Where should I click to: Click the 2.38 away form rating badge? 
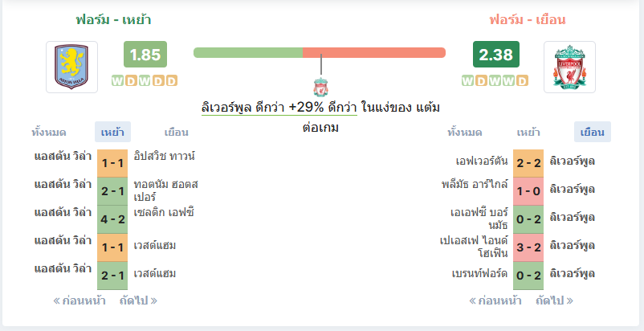coord(496,54)
